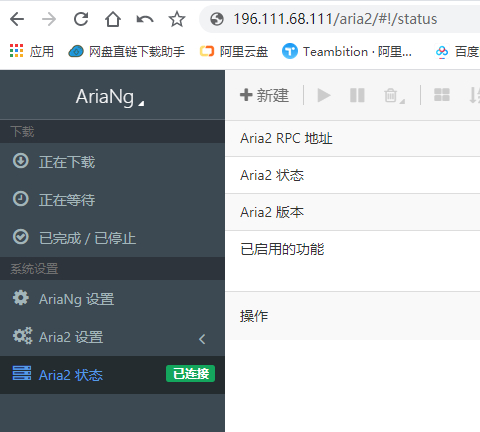Create a new download with 新建
The width and height of the screenshot is (480, 432).
[264, 95]
